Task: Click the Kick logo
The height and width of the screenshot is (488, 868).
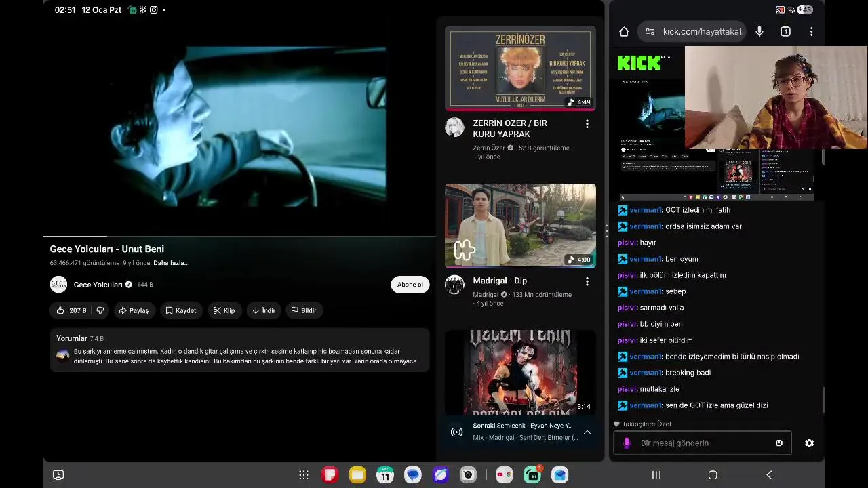Action: click(639, 63)
